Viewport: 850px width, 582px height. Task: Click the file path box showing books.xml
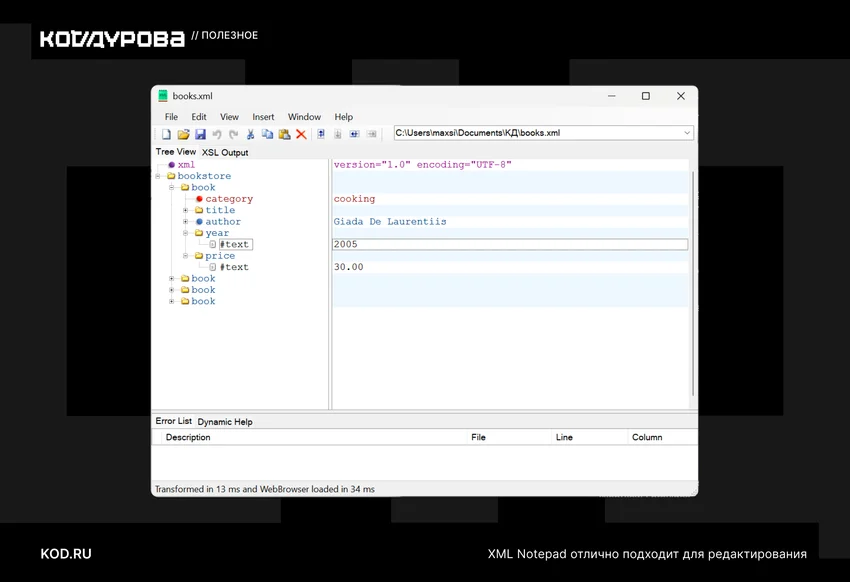pos(544,133)
